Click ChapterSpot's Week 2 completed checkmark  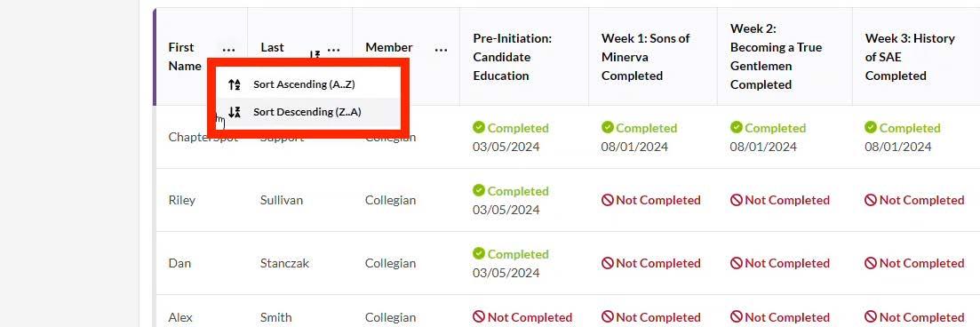[x=737, y=127]
